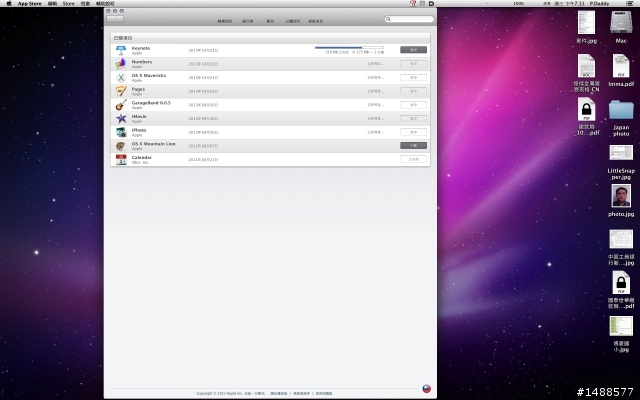This screenshot has height=400, width=640.
Task: Click the Keynote app icon
Action: [121, 50]
